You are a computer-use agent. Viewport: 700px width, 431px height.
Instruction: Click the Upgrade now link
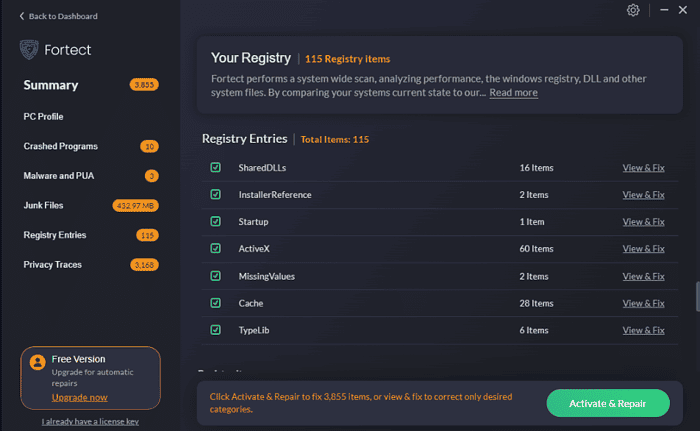pyautogui.click(x=80, y=397)
